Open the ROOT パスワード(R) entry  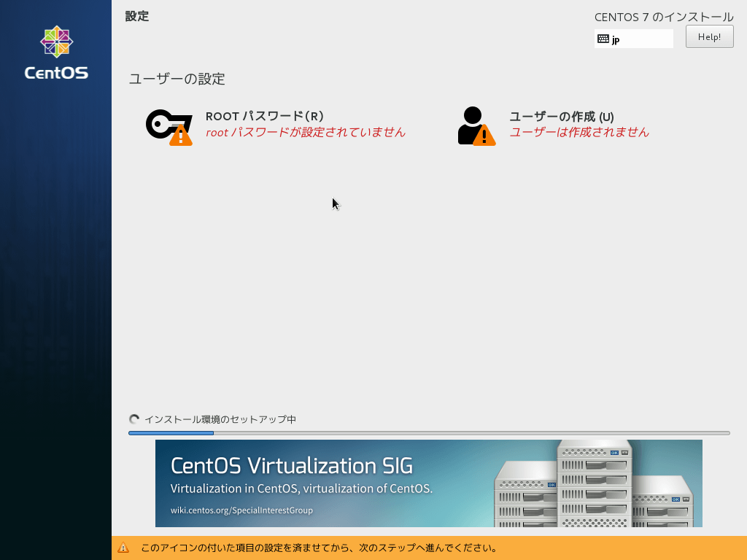point(264,117)
